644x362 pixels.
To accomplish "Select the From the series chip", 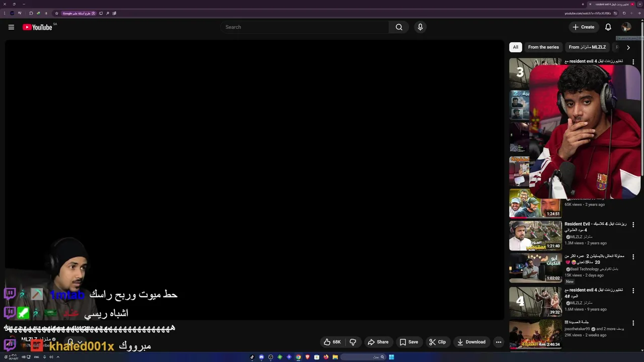I will pos(543,47).
